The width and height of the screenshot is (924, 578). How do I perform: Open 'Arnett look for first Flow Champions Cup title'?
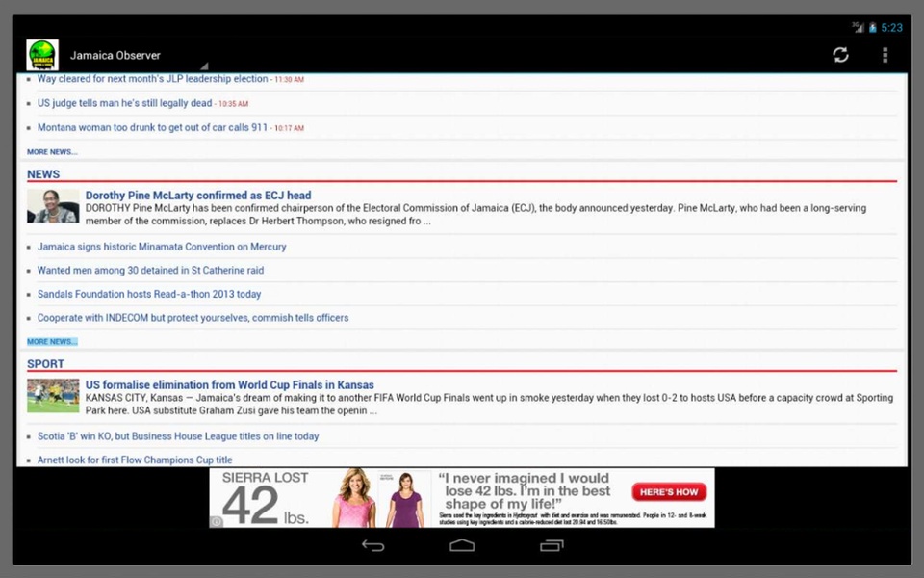point(135,460)
